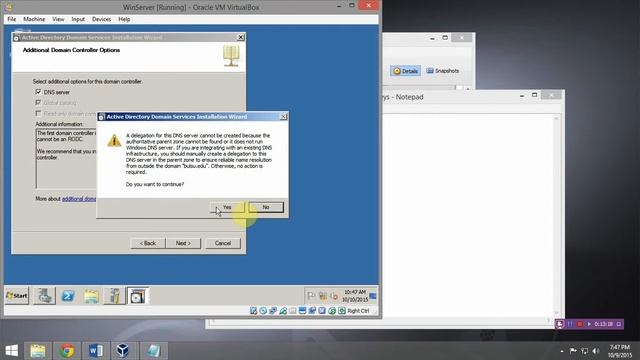Viewport: 640px width, 360px height.
Task: Open the View menu in VirtualBox
Action: (58, 19)
